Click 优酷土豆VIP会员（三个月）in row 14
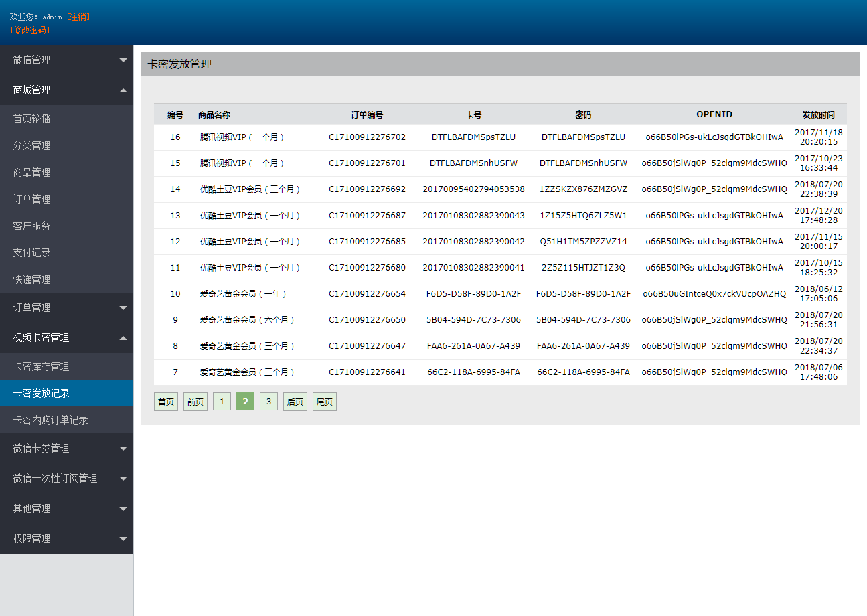 point(250,189)
